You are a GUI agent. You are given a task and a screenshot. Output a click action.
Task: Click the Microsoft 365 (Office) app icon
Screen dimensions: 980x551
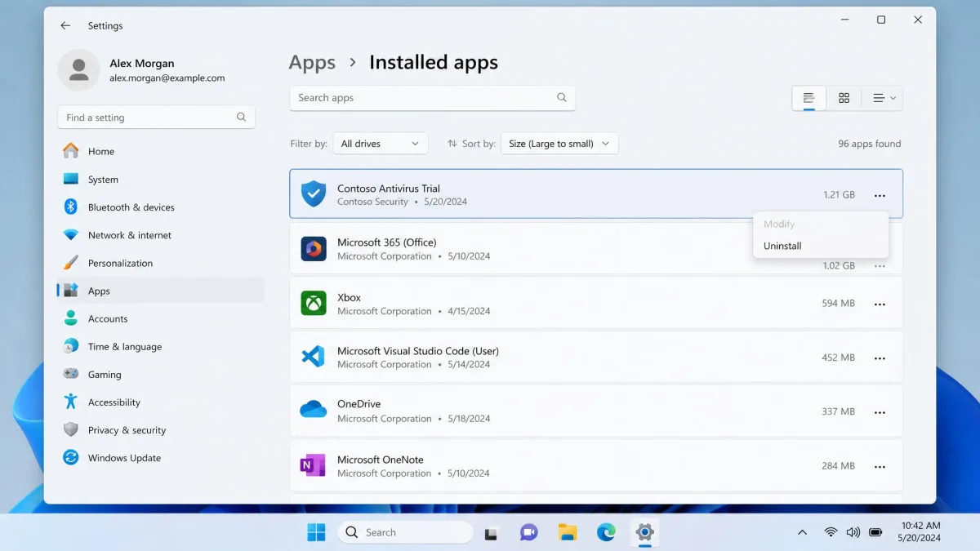313,249
